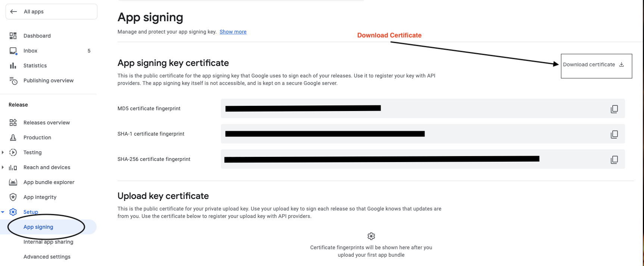The height and width of the screenshot is (266, 644).
Task: Click the App bundle explorer icon
Action: point(13,182)
